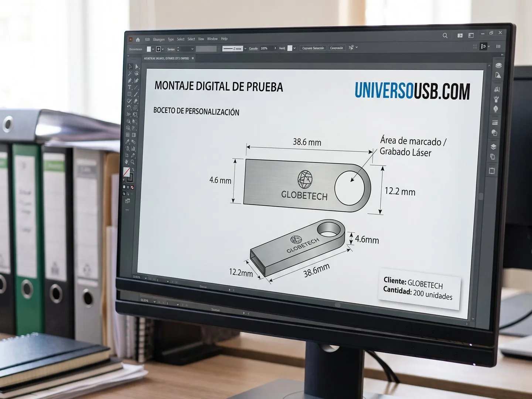Image resolution: width=532 pixels, height=399 pixels.
Task: Click the Fill swatch in the toolbox
Action: point(126,172)
